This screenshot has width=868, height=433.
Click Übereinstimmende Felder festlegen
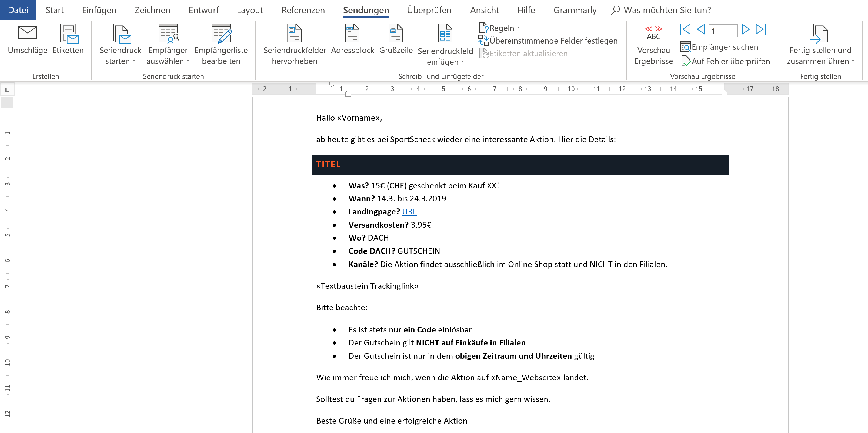[x=548, y=41]
